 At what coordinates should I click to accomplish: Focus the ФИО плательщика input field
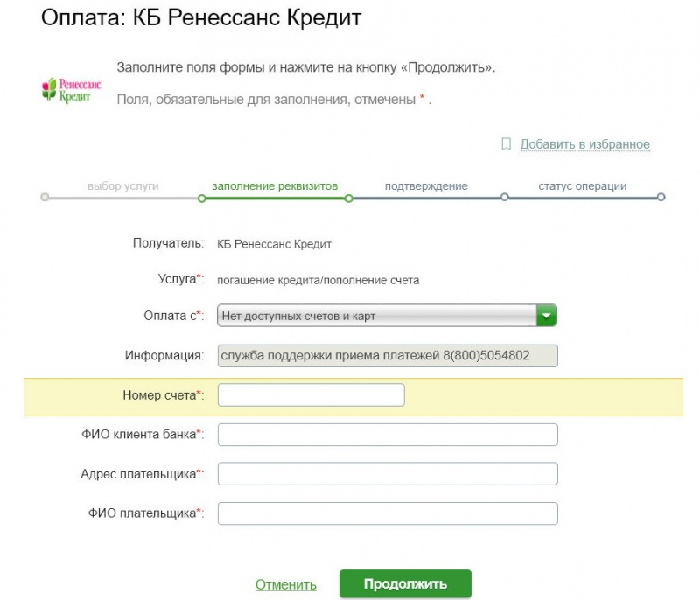point(388,513)
